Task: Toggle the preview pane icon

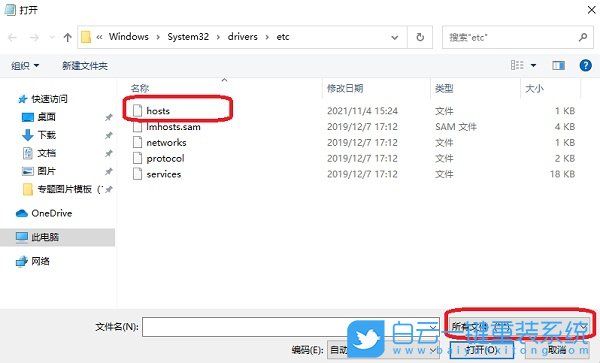Action: point(558,66)
